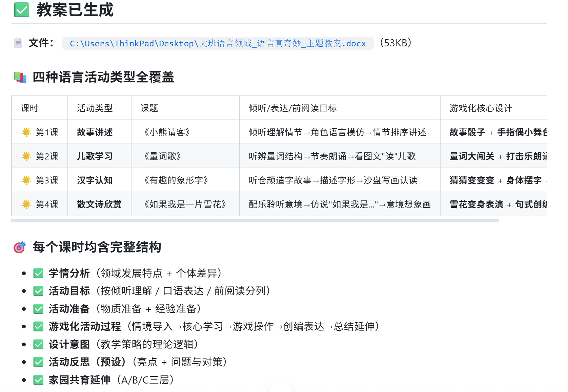Click the checkmark before 活动反思（预设）
Viewport: 568px width, 392px height.
(x=39, y=362)
